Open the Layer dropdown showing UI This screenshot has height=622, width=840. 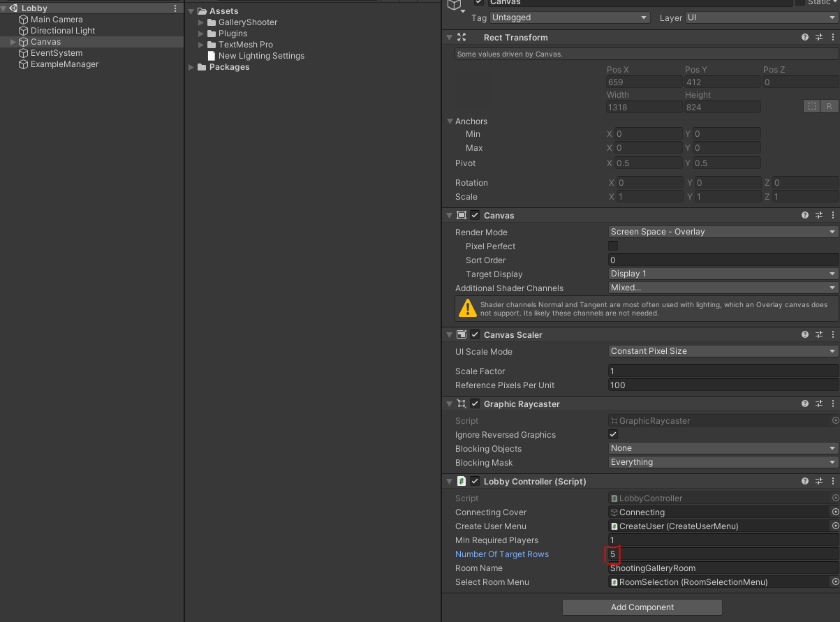760,17
